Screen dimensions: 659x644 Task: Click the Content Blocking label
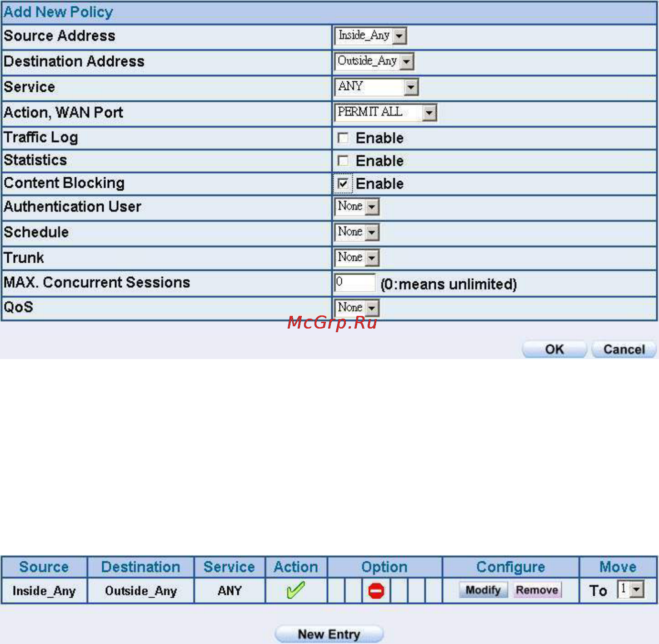coord(64,183)
